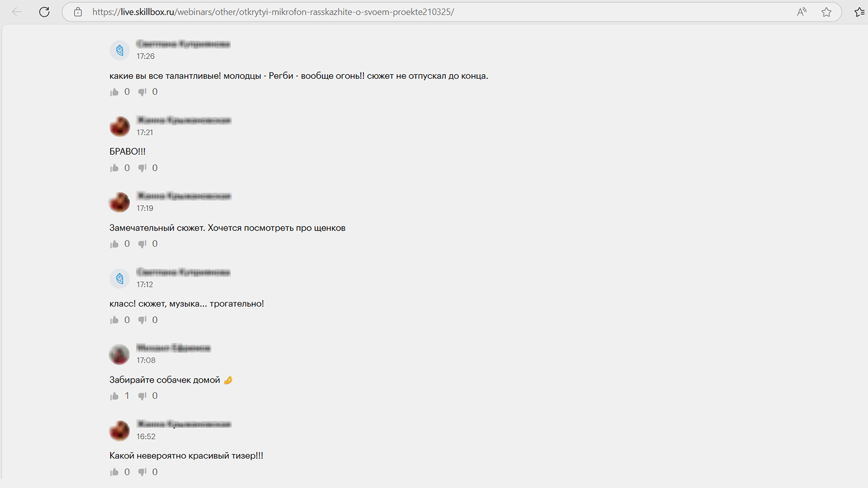The image size is (868, 488).
Task: Open the Read aloud icon in address bar
Action: click(801, 12)
